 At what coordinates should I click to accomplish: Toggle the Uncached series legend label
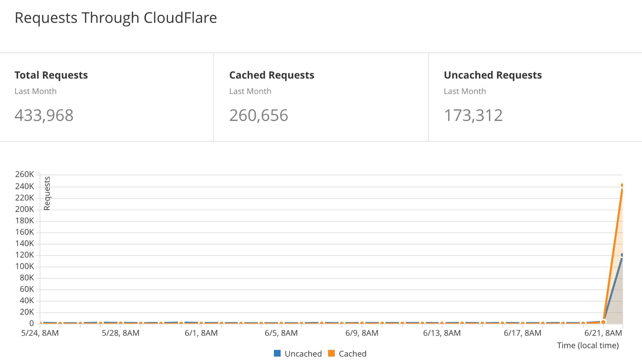(x=303, y=354)
